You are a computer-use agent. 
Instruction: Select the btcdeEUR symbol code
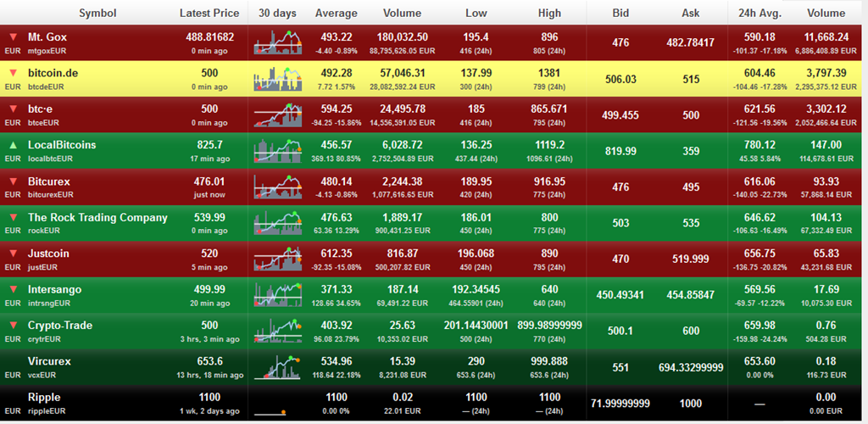[x=46, y=86]
